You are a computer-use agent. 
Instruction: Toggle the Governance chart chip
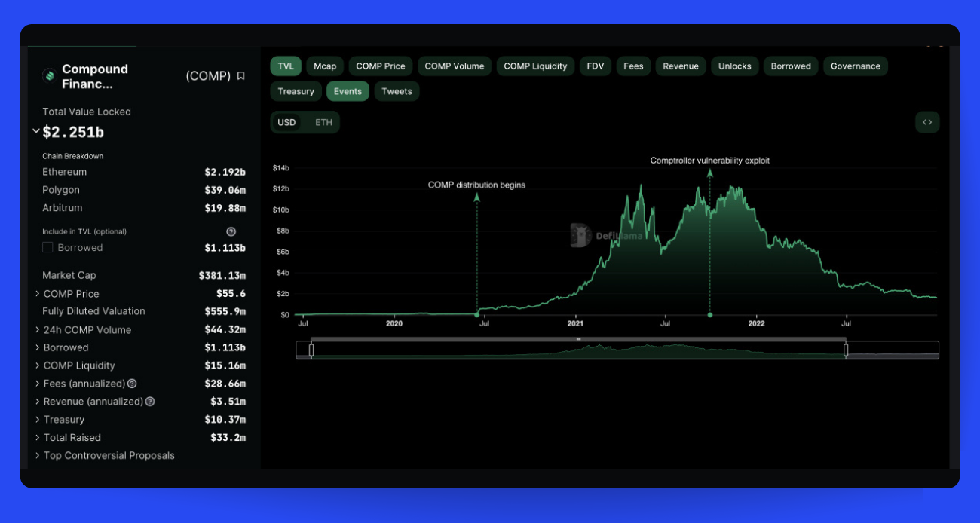[x=856, y=66]
